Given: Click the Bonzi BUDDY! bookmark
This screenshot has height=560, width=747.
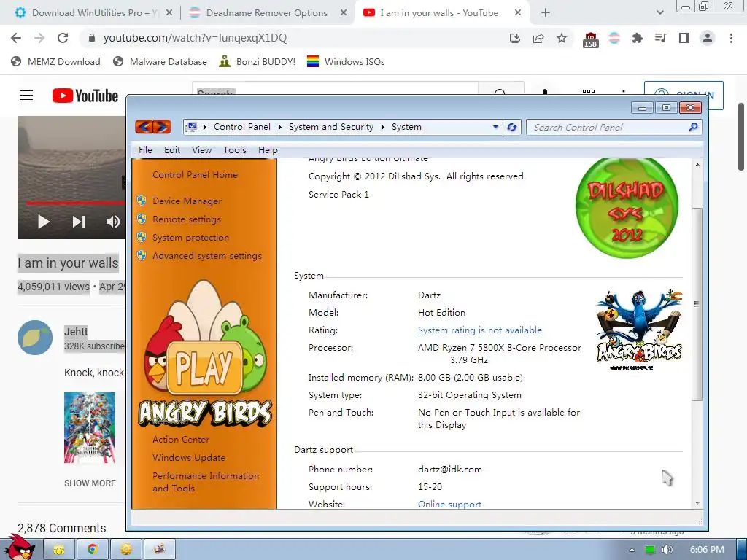Looking at the screenshot, I should click(257, 61).
